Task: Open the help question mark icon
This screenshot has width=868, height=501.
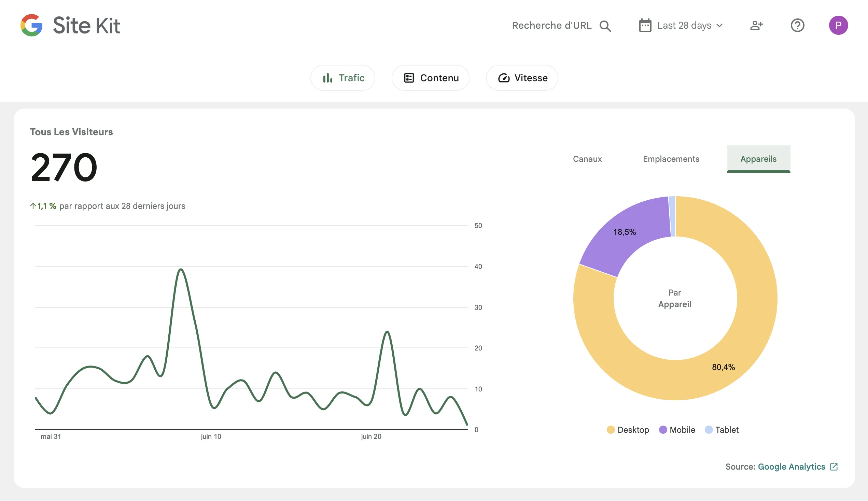Action: 797,25
